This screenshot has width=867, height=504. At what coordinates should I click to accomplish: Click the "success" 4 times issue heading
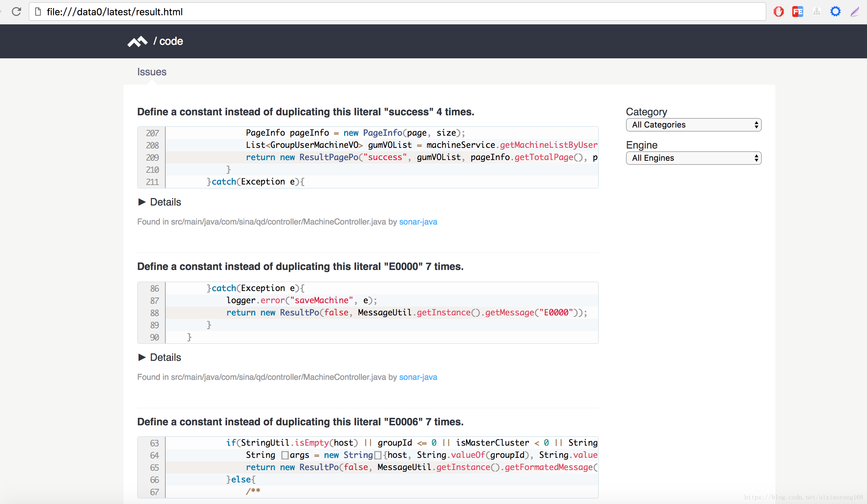pyautogui.click(x=306, y=112)
